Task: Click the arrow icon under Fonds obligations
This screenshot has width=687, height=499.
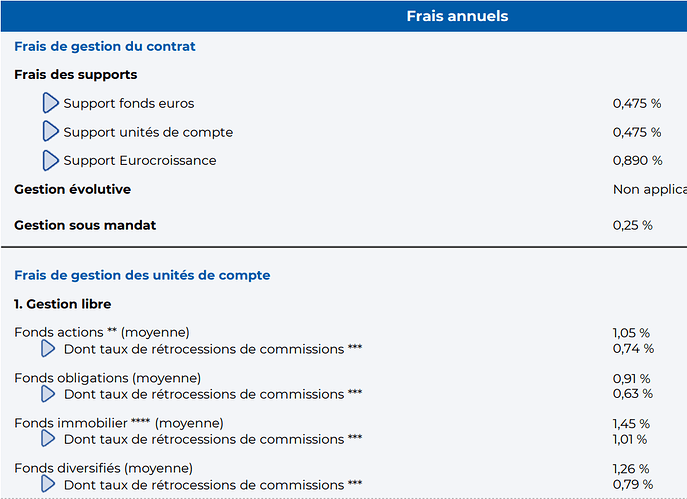Action: point(48,394)
